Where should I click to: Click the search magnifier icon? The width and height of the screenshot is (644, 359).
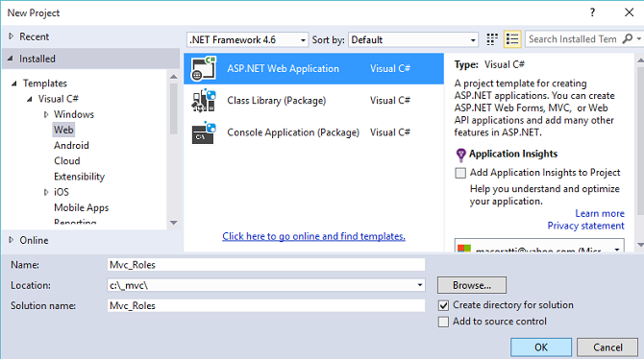tap(627, 39)
